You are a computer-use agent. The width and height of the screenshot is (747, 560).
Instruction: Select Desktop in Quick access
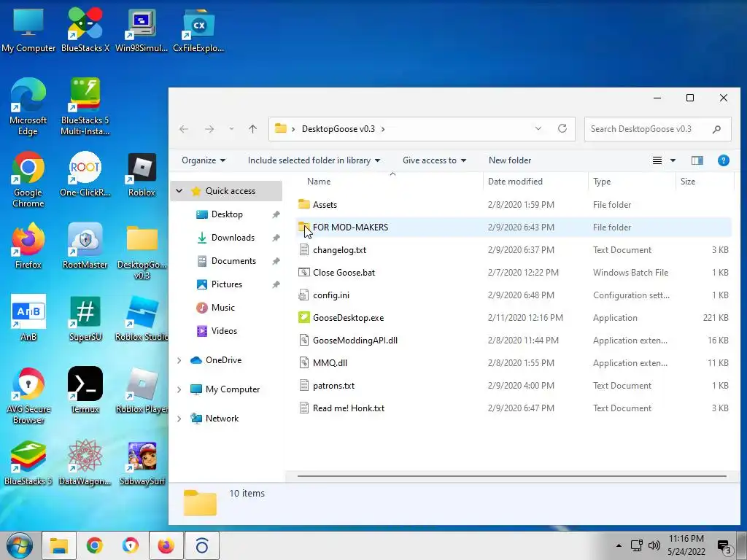tap(227, 214)
